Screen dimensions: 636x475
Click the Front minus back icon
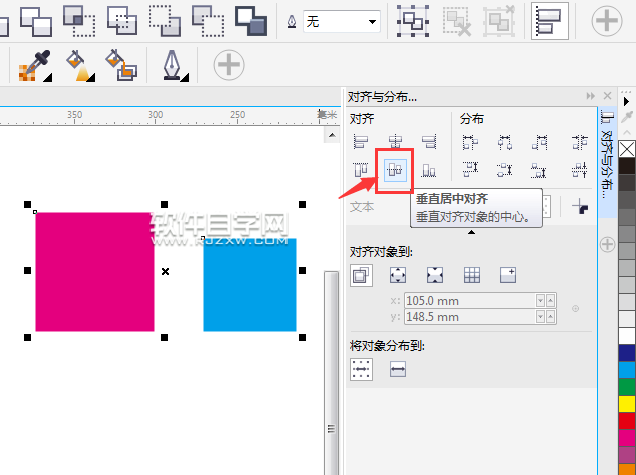pyautogui.click(x=165, y=21)
